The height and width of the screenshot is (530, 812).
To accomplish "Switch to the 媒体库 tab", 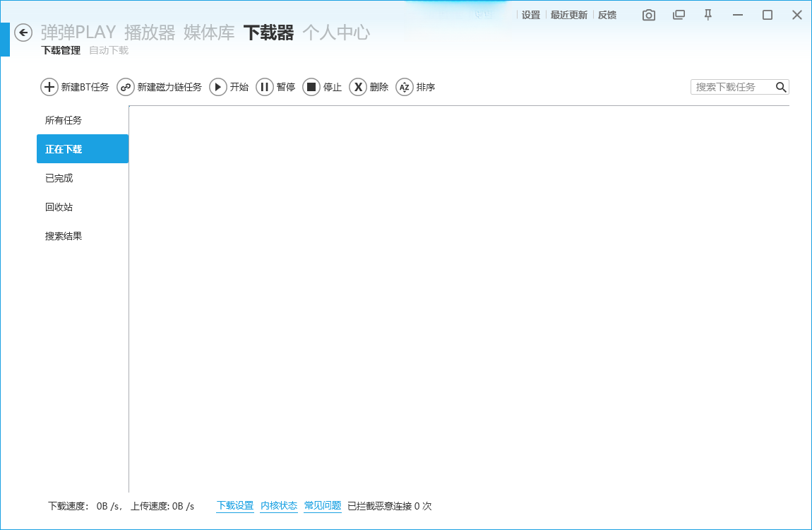I will [x=209, y=33].
